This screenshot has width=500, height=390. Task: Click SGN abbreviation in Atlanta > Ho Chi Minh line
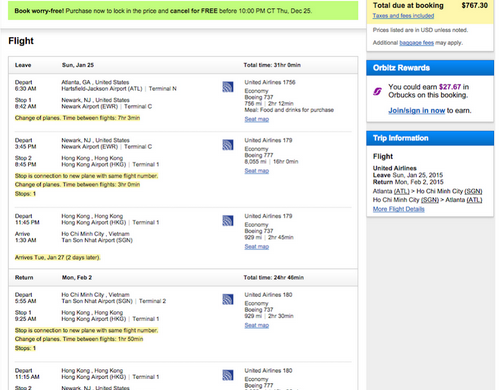coord(473,191)
